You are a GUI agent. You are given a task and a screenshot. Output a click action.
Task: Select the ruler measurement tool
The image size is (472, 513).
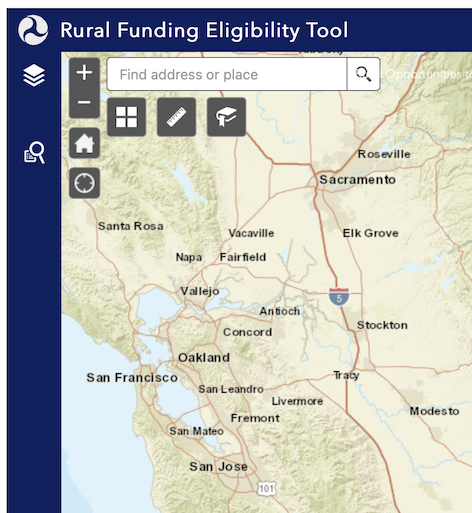pyautogui.click(x=176, y=117)
